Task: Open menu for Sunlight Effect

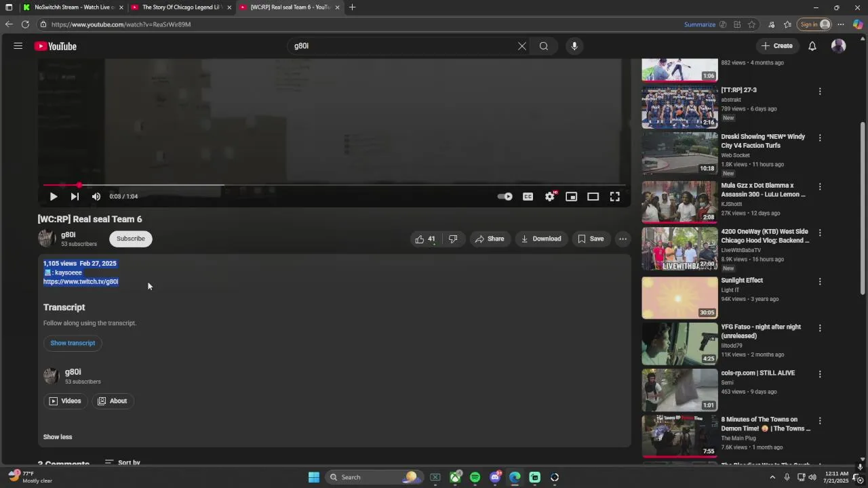Action: coord(820,281)
